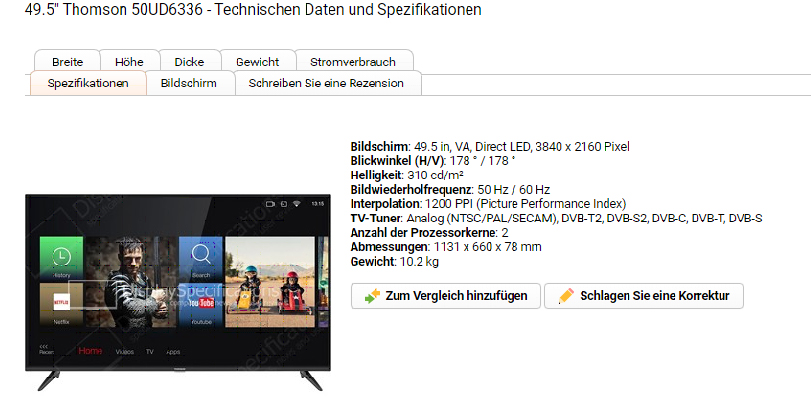The width and height of the screenshot is (811, 402).
Task: Open the Stromverbrauch tab
Action: 353,62
